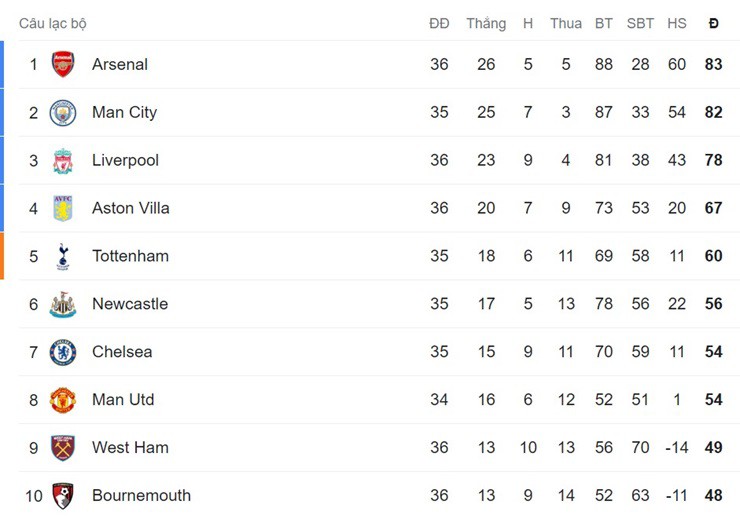The image size is (740, 519).
Task: Click the Aston Villa crest icon
Action: (x=63, y=208)
